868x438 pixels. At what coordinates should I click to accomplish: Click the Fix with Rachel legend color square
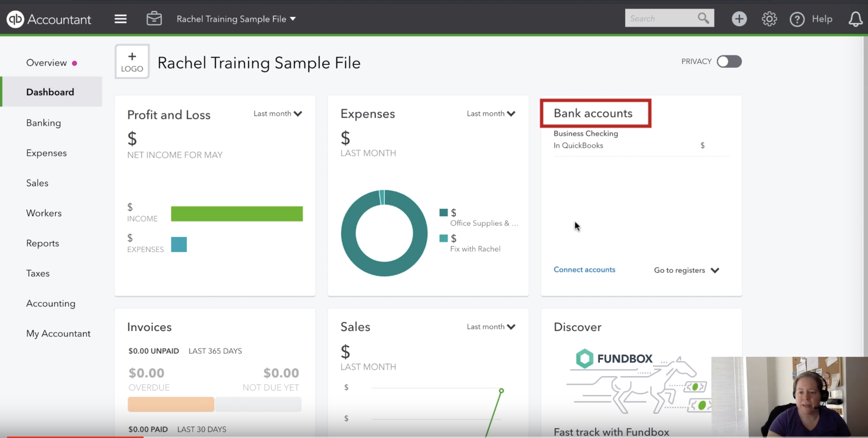pos(444,238)
